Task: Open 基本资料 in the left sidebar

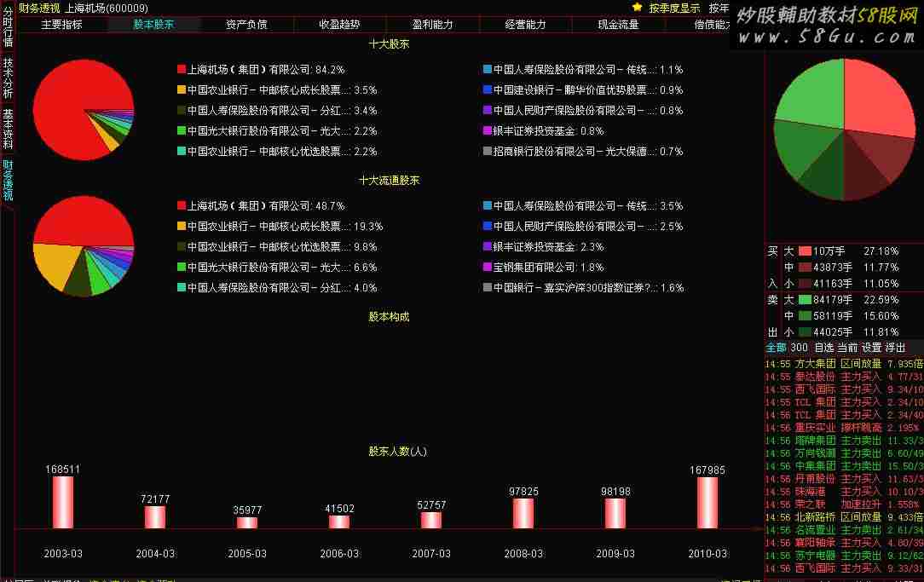Action: [8, 129]
